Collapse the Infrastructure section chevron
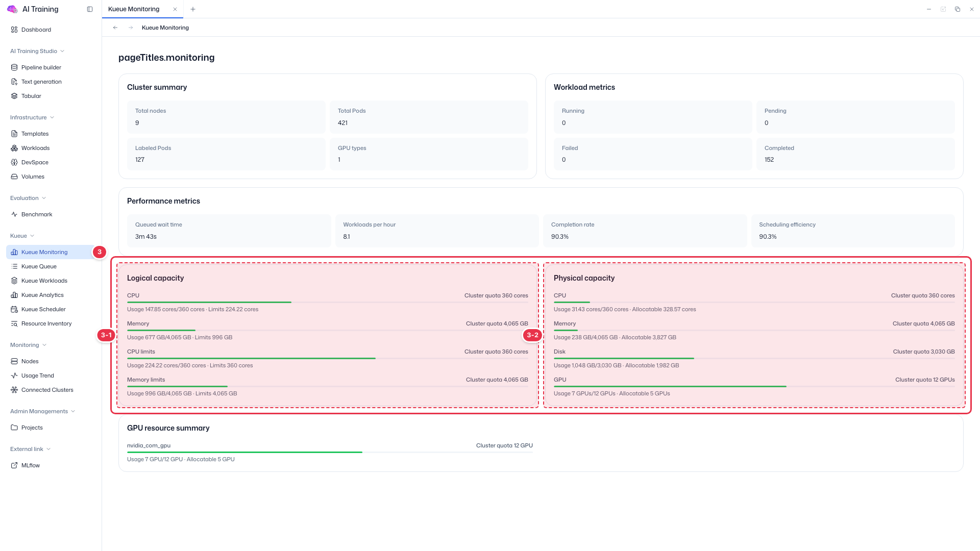Viewport: 980px width, 551px height. (x=52, y=117)
